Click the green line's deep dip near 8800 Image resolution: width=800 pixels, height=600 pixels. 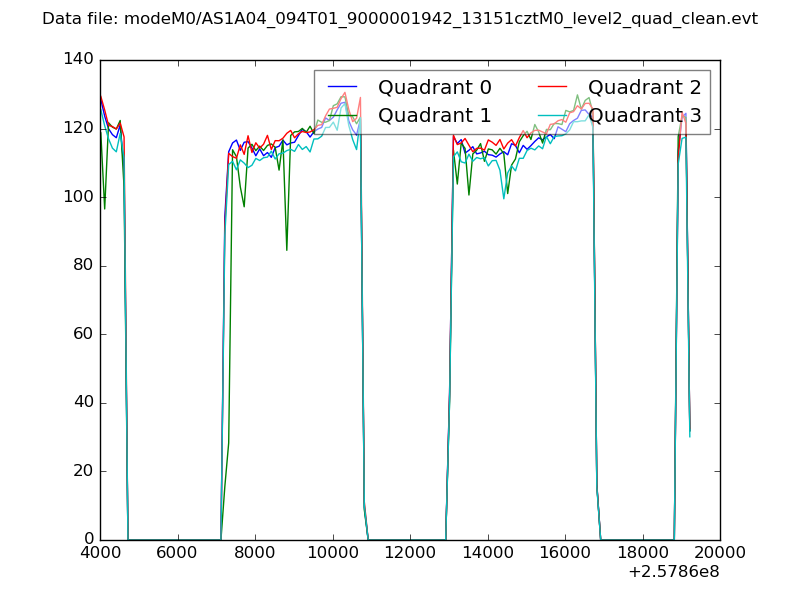[287, 248]
